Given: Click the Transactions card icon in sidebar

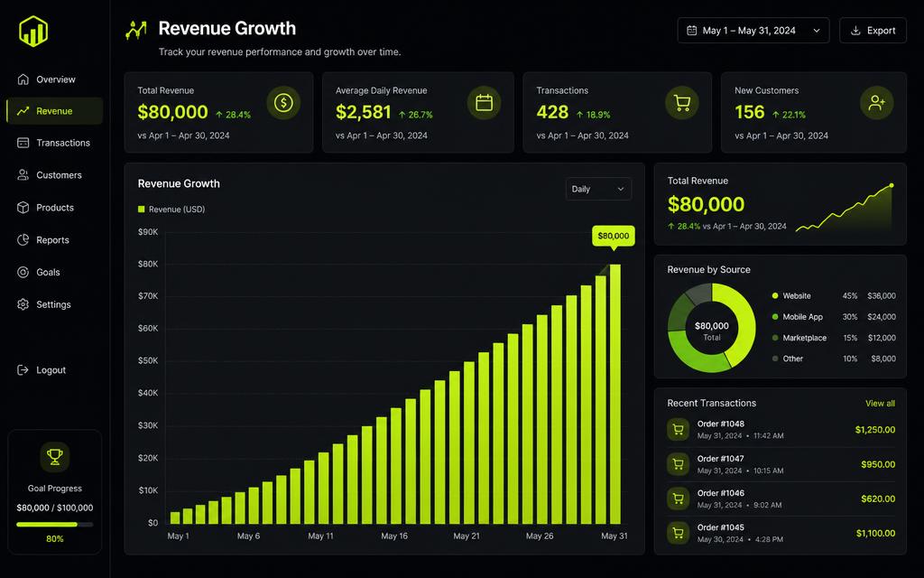Looking at the screenshot, I should tap(23, 143).
